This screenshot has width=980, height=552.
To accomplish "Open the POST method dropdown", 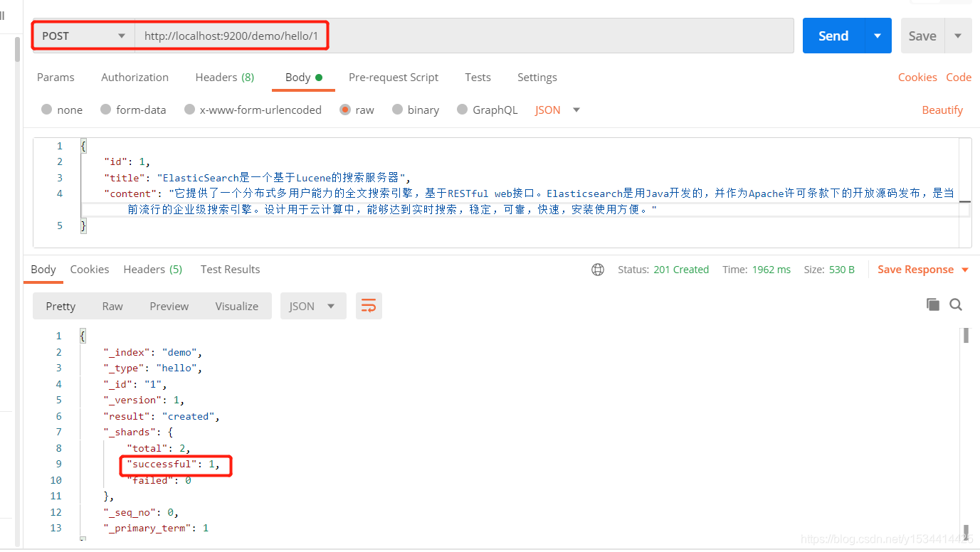I will point(83,36).
